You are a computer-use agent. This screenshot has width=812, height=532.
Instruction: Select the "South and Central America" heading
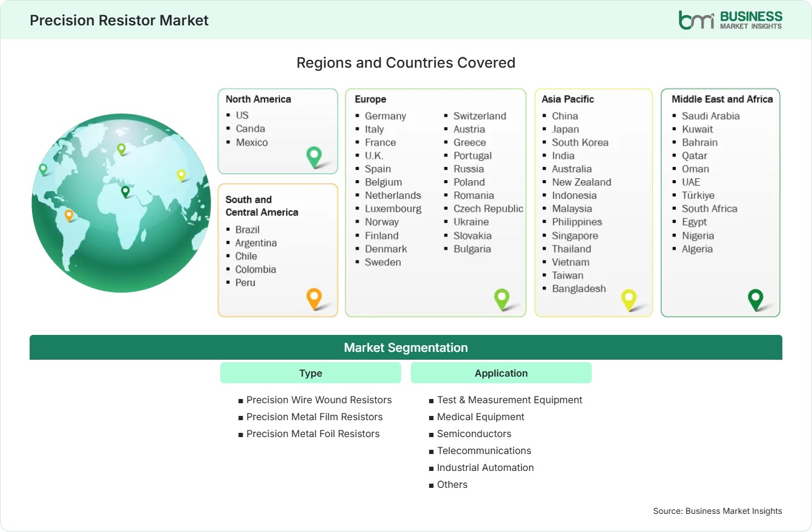click(262, 206)
